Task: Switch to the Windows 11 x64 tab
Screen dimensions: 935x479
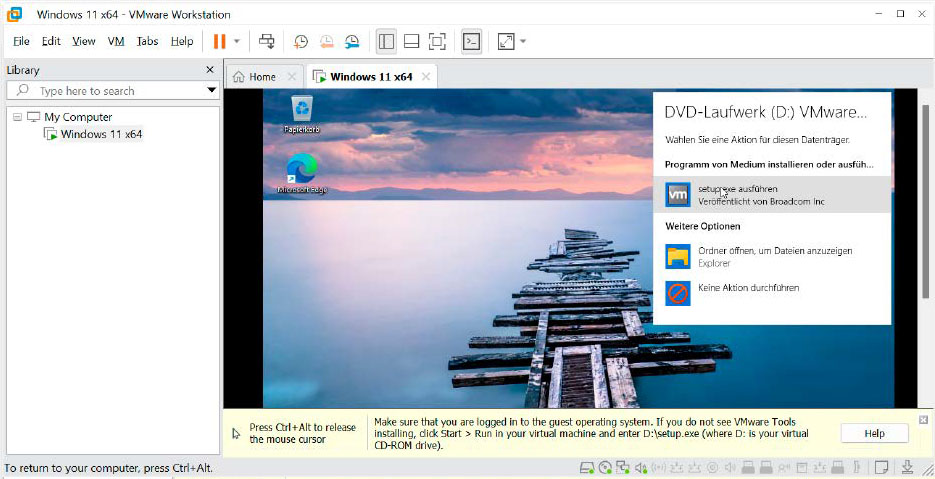Action: coord(363,77)
